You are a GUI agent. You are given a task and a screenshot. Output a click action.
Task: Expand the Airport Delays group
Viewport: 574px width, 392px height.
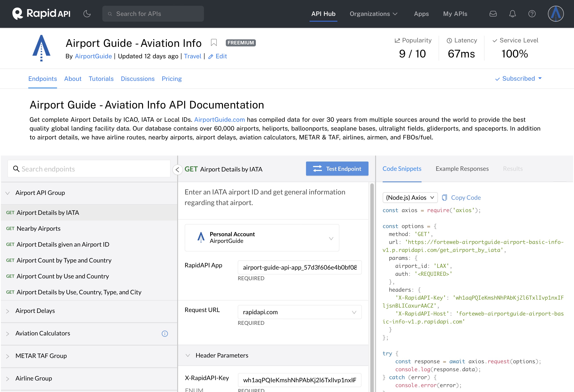click(35, 311)
